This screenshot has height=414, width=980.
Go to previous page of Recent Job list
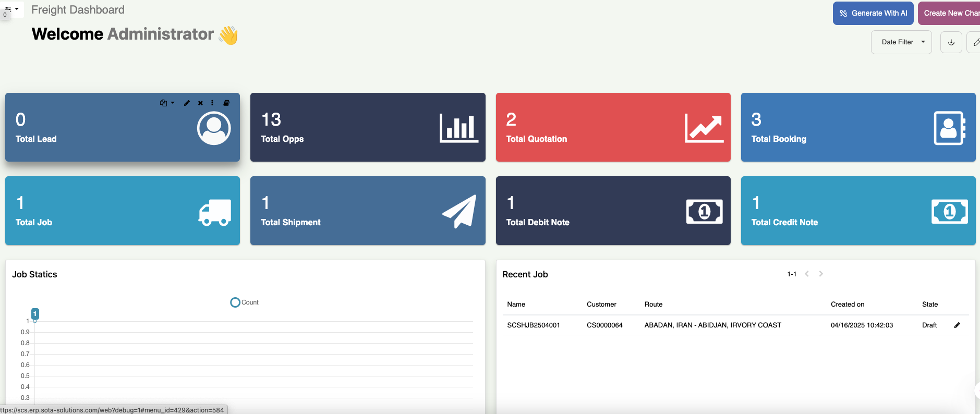(807, 274)
